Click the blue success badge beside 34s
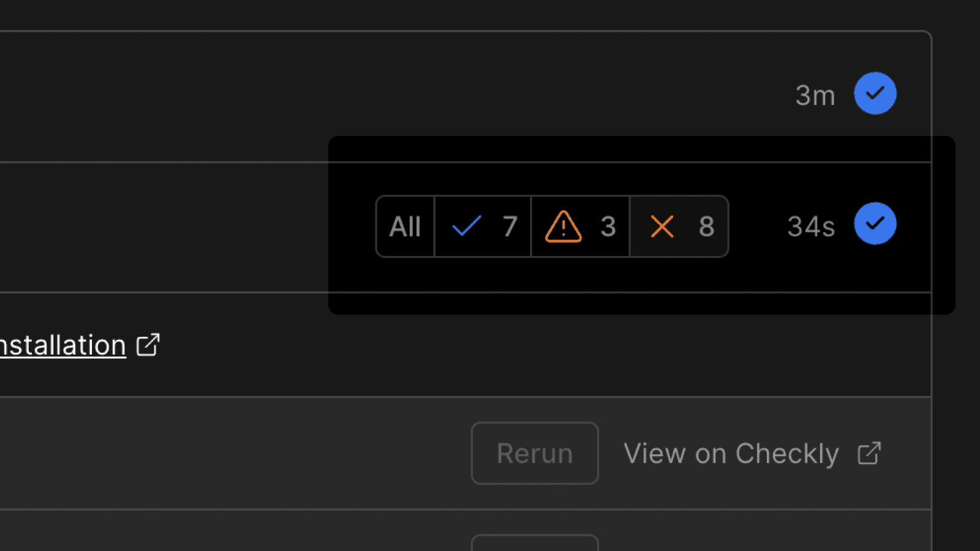Image resolution: width=980 pixels, height=551 pixels. [x=875, y=223]
